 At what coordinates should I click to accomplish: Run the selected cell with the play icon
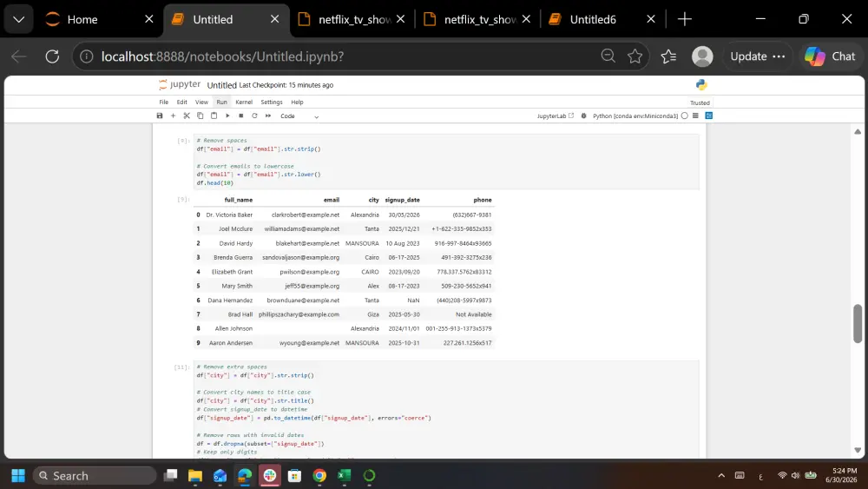[227, 116]
